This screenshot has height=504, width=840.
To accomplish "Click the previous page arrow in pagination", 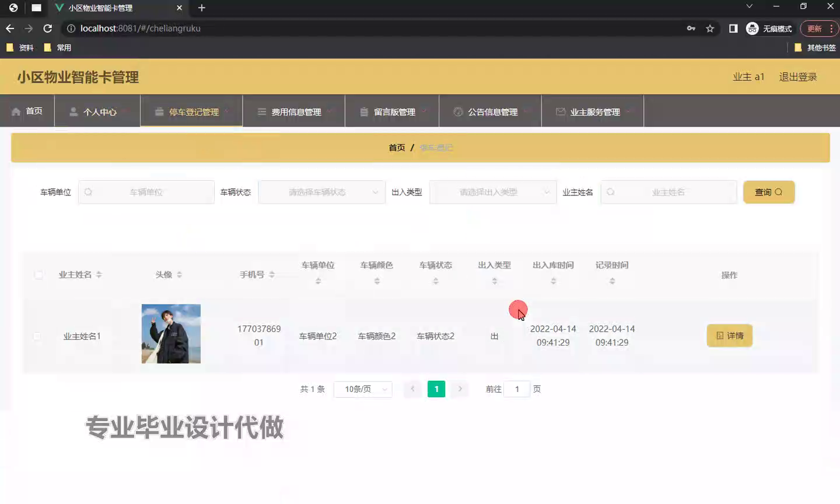I will pyautogui.click(x=413, y=389).
